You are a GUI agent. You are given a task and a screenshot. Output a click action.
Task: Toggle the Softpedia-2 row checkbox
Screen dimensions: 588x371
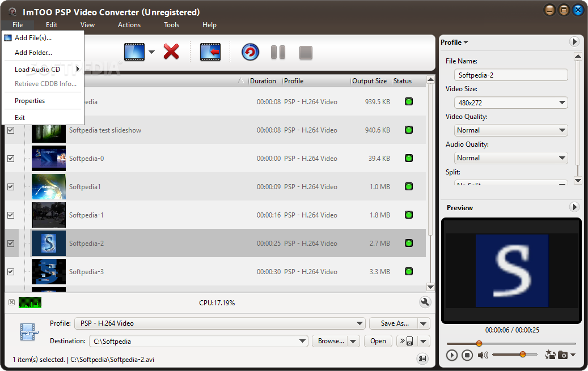tap(11, 243)
